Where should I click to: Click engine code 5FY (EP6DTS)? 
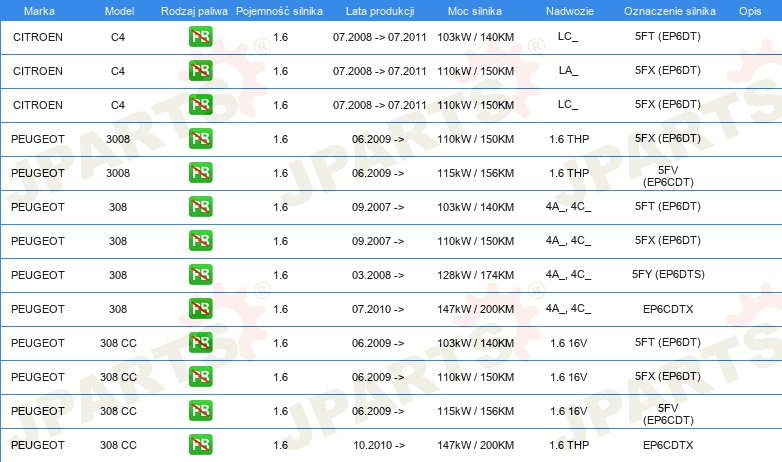tap(668, 274)
